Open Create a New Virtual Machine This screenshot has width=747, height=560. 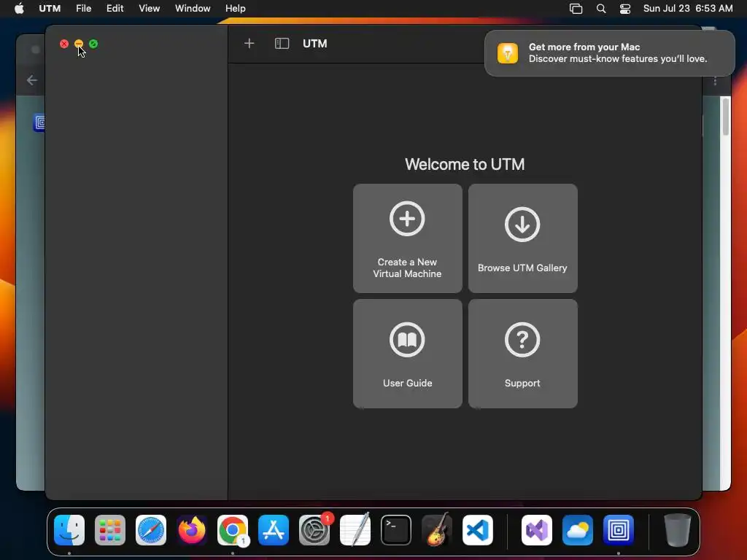(x=407, y=238)
